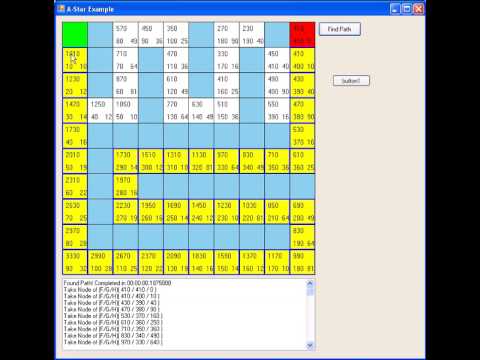Viewport: 480px width, 360px height.
Task: Click the yellow cell showing 3330
Action: pyautogui.click(x=75, y=263)
